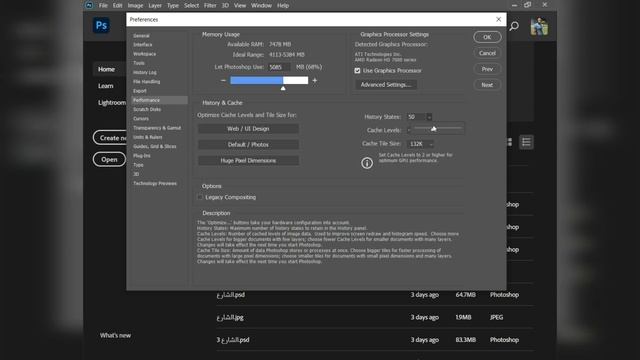The width and height of the screenshot is (640, 360).
Task: Open recent file sized 64.7MB
Action: point(374,295)
